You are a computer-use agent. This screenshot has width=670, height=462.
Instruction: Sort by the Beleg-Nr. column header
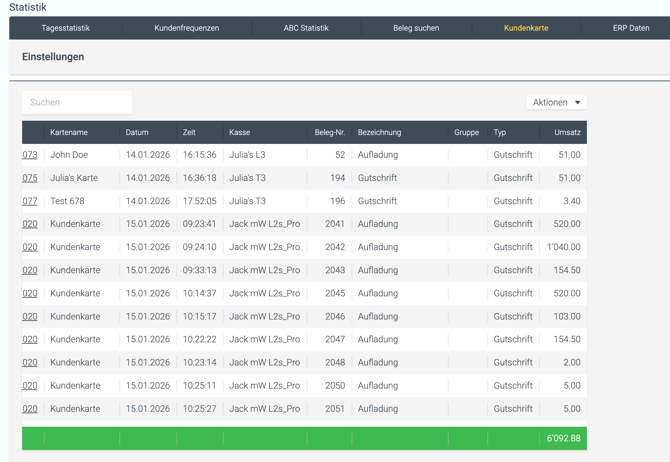click(329, 132)
